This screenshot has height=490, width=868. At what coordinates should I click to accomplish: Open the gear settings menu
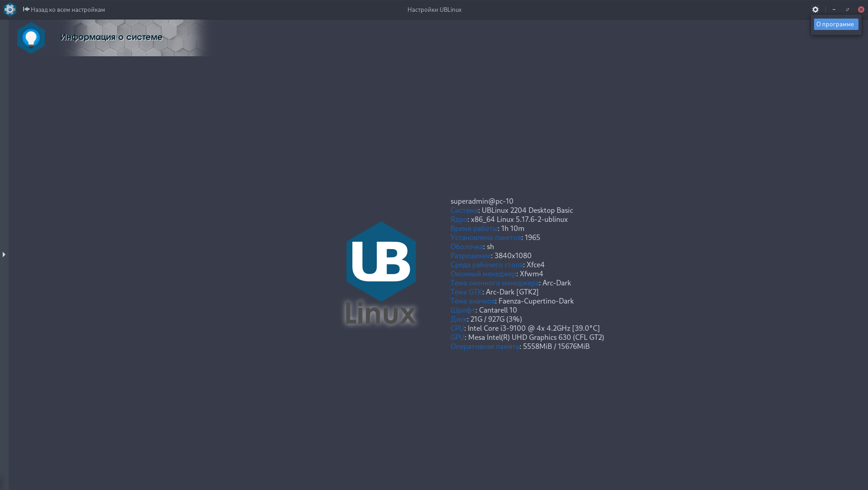point(815,10)
